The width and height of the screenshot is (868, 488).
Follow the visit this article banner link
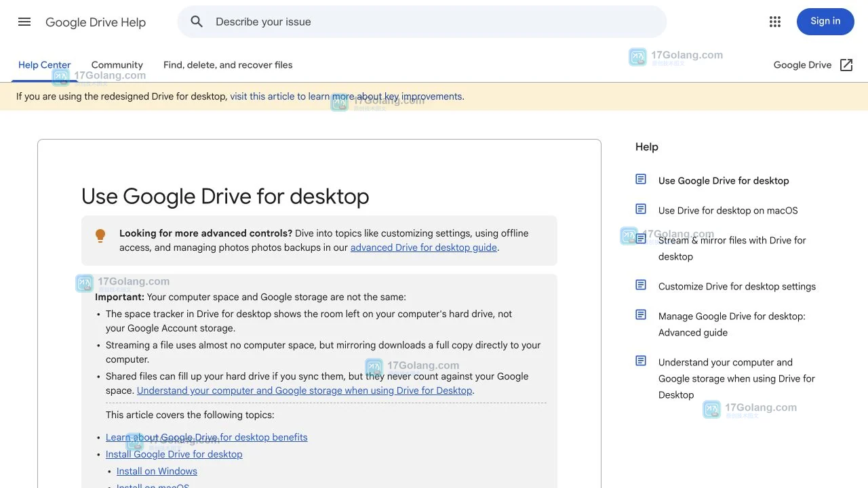[346, 96]
